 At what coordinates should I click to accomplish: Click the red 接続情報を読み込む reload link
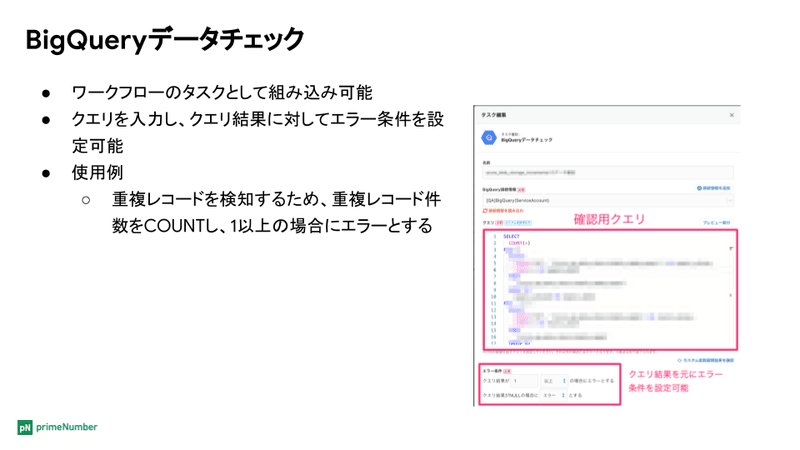coord(503,211)
